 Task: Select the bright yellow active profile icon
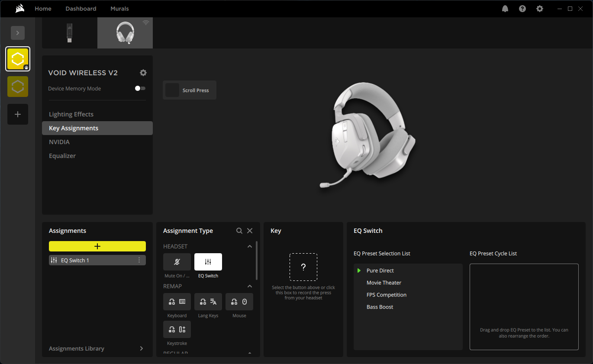click(x=18, y=59)
